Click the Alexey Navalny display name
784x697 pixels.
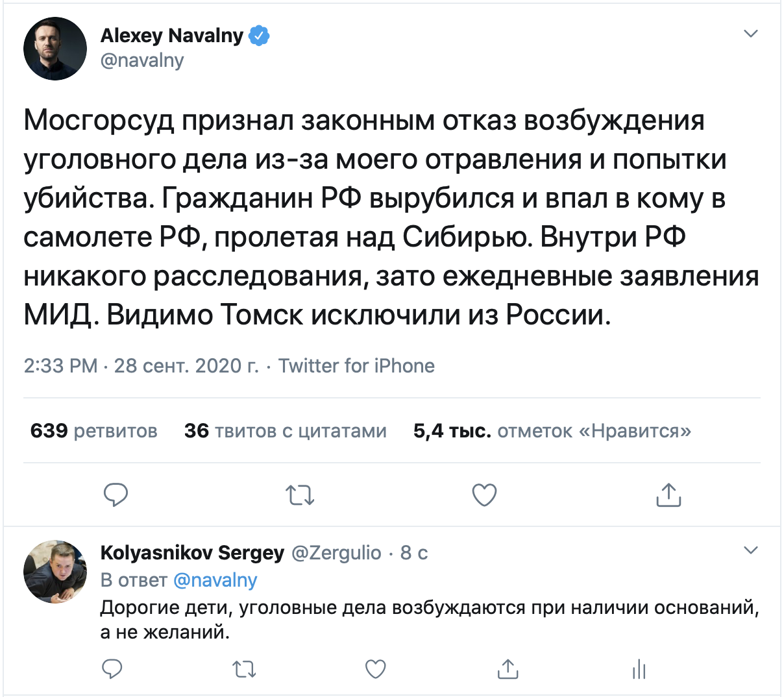tap(172, 35)
